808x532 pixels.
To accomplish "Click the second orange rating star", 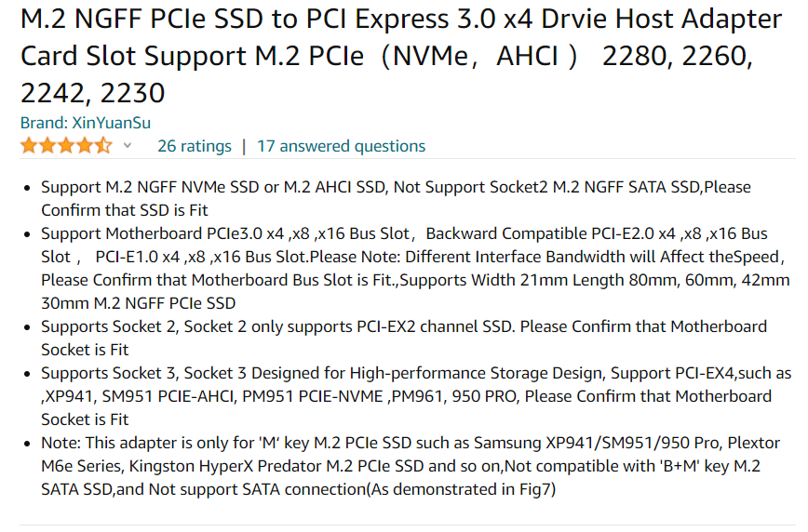I will pos(47,146).
